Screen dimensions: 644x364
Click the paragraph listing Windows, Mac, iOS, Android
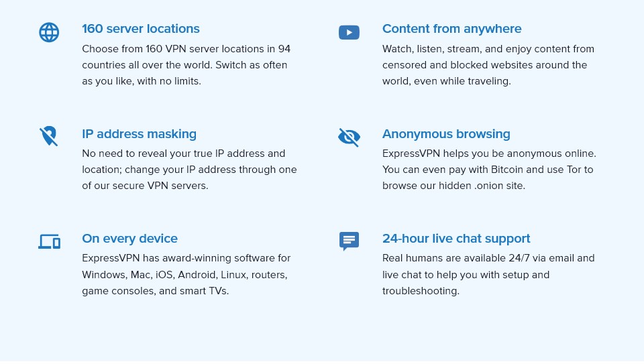[x=186, y=275]
